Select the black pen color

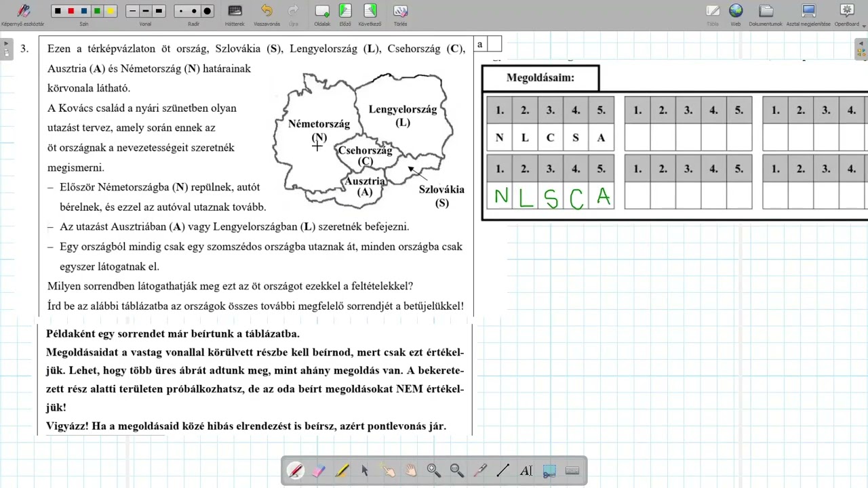(x=58, y=11)
